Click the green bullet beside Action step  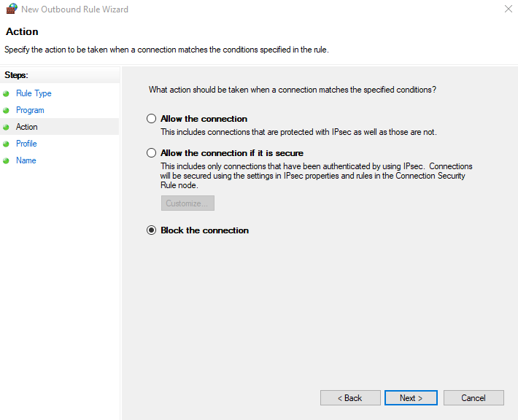pyautogui.click(x=7, y=127)
